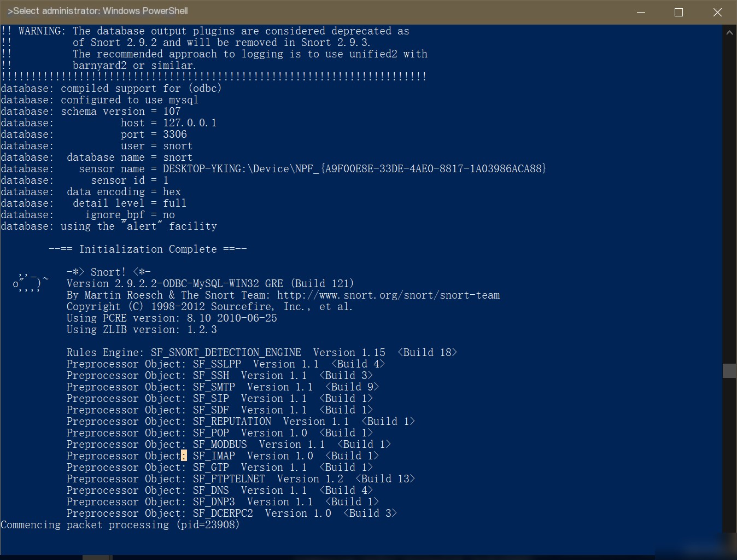Click the port value 3306
The height and width of the screenshot is (560, 737).
point(175,135)
